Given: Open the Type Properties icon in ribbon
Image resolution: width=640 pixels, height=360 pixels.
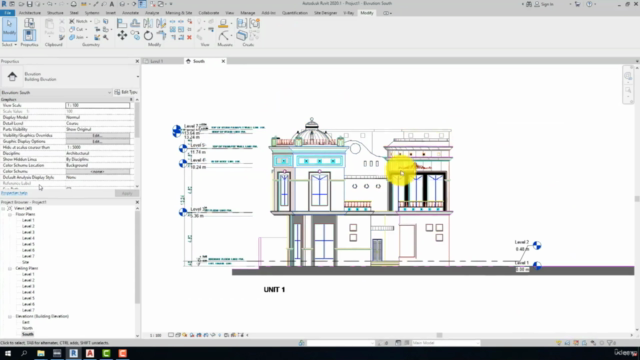Looking at the screenshot, I should (x=29, y=23).
